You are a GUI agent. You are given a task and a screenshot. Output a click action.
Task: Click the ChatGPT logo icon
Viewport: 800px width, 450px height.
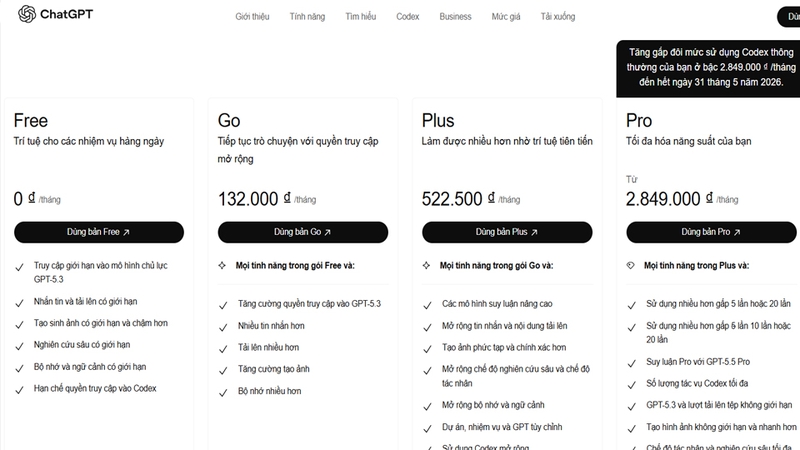tap(27, 14)
